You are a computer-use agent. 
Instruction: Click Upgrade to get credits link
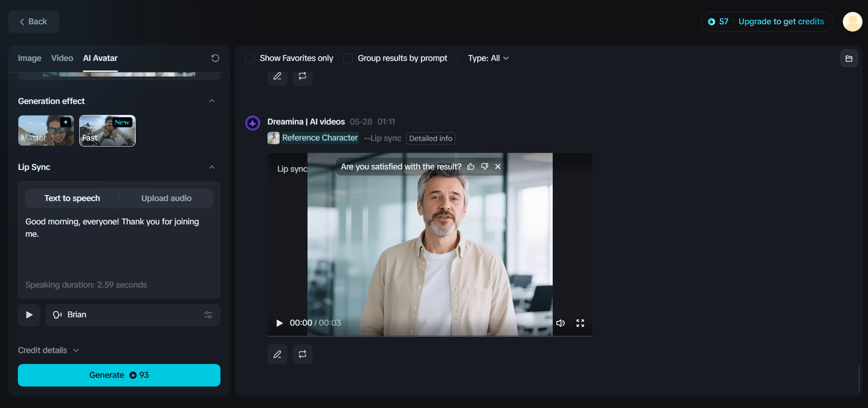(x=781, y=22)
